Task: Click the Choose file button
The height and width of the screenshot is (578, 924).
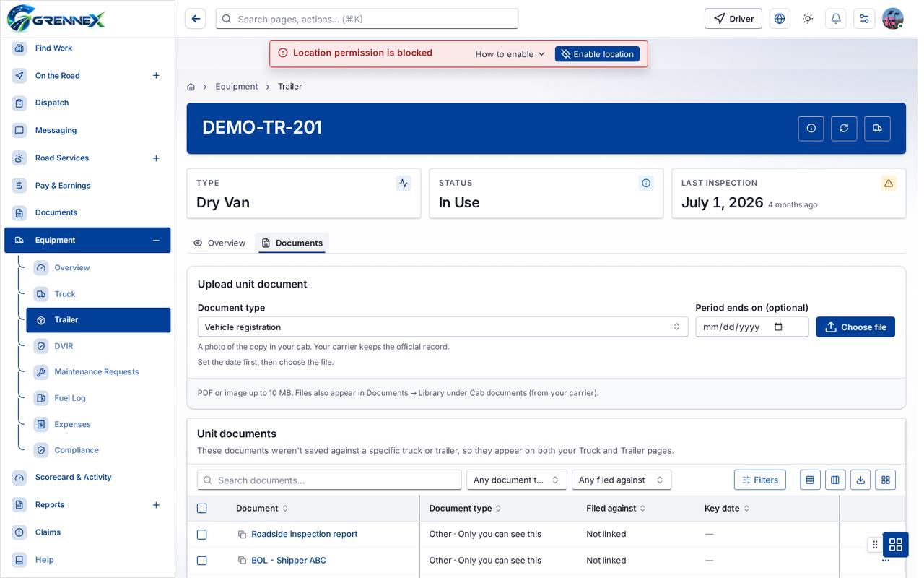Action: pos(855,327)
